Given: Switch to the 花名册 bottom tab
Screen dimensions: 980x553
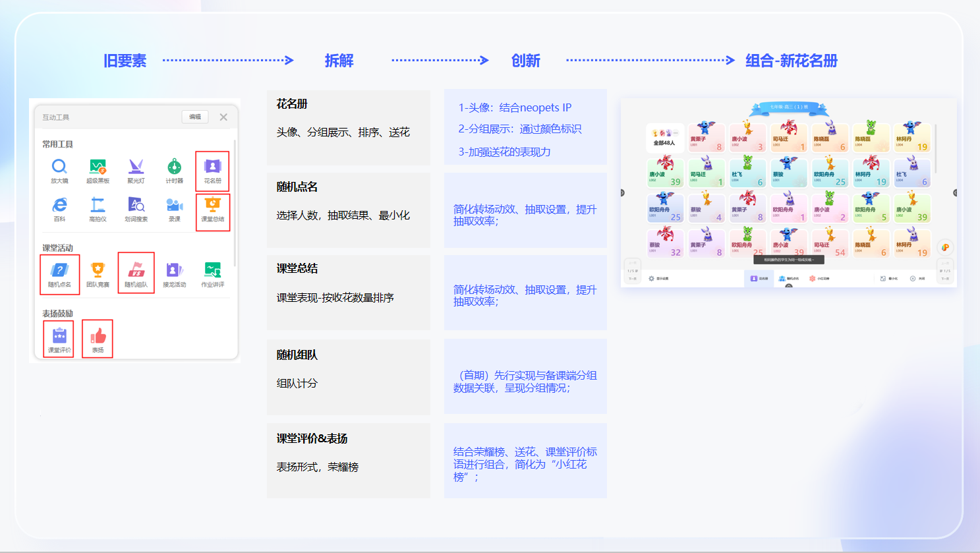Looking at the screenshot, I should point(759,278).
